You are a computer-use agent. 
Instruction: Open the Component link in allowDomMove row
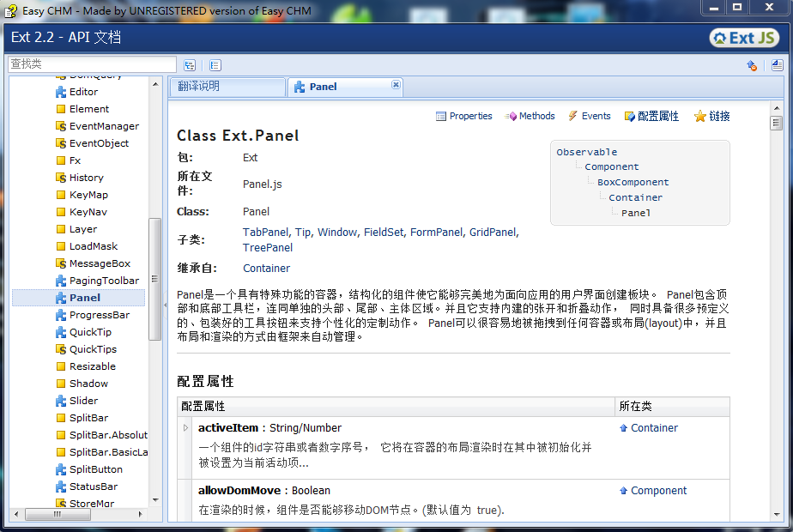(658, 491)
